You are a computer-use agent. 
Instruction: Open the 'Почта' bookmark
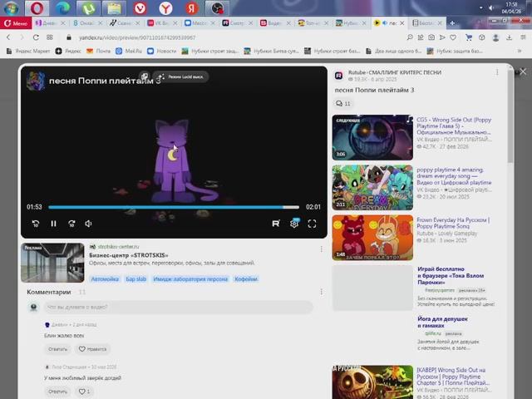click(99, 52)
